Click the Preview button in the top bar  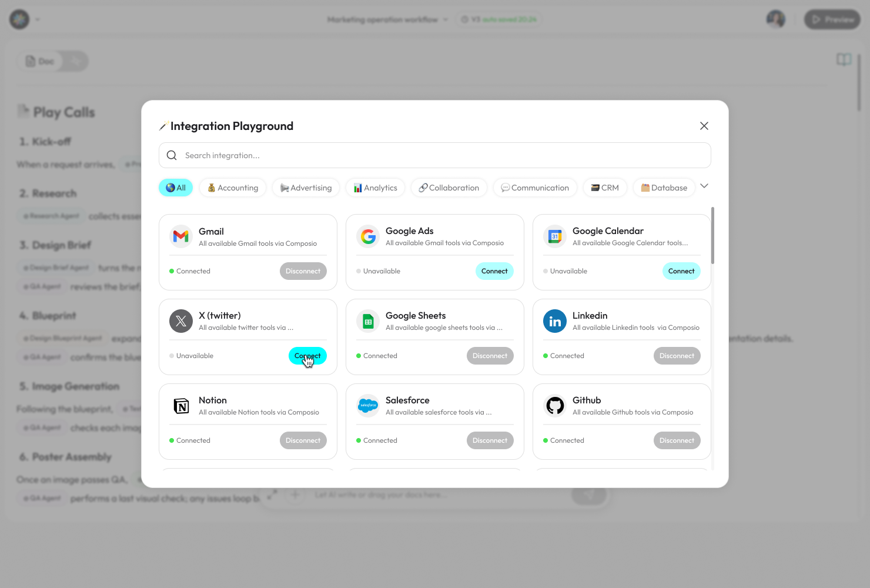832,19
